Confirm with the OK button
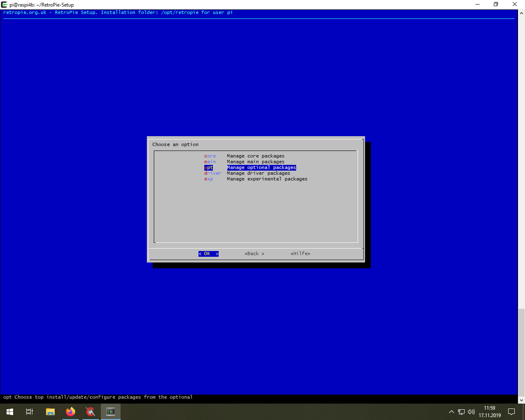Screen dimensions: 525x420 [x=208, y=253]
